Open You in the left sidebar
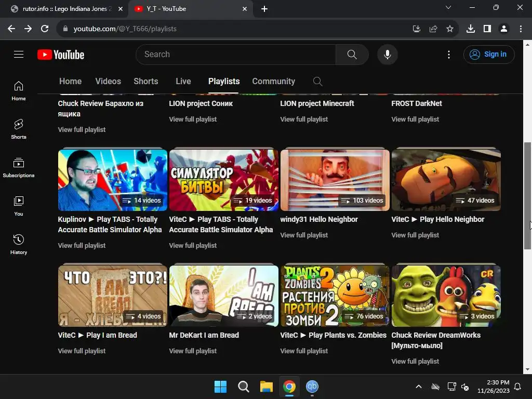 pos(19,206)
